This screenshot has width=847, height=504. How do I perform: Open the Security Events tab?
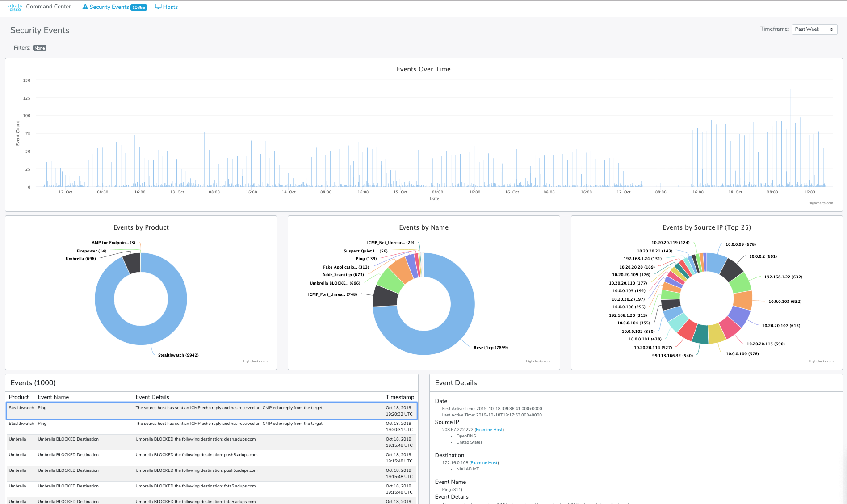click(114, 7)
